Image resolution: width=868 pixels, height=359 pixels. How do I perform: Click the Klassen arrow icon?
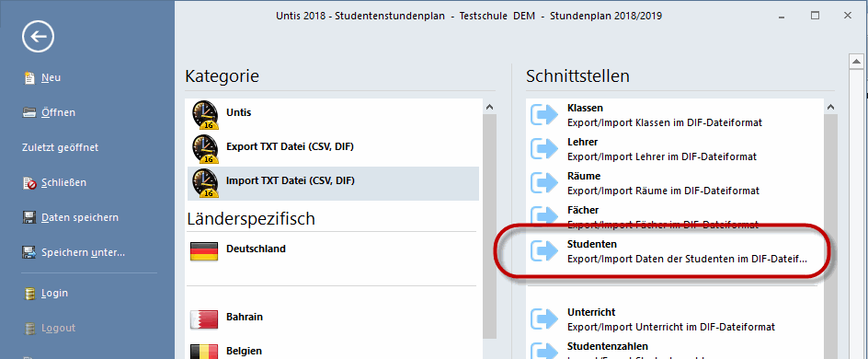click(545, 115)
